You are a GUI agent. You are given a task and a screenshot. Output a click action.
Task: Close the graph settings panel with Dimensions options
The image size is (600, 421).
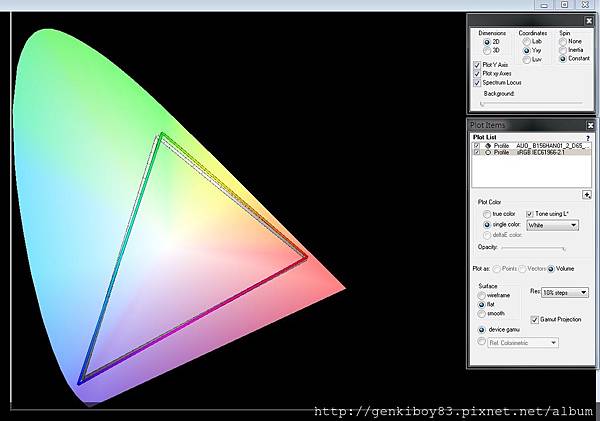tap(589, 21)
